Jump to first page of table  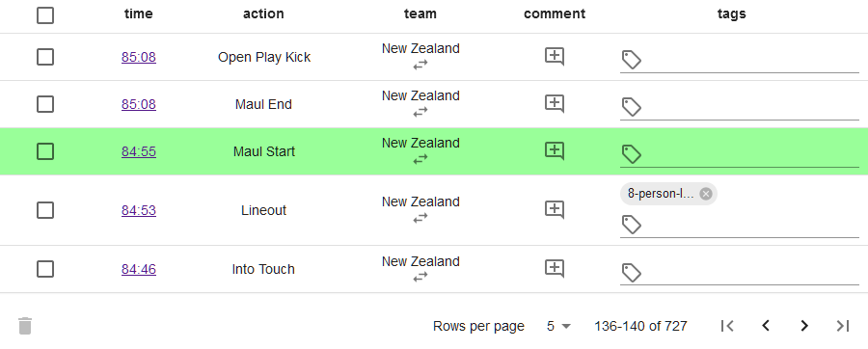click(727, 326)
